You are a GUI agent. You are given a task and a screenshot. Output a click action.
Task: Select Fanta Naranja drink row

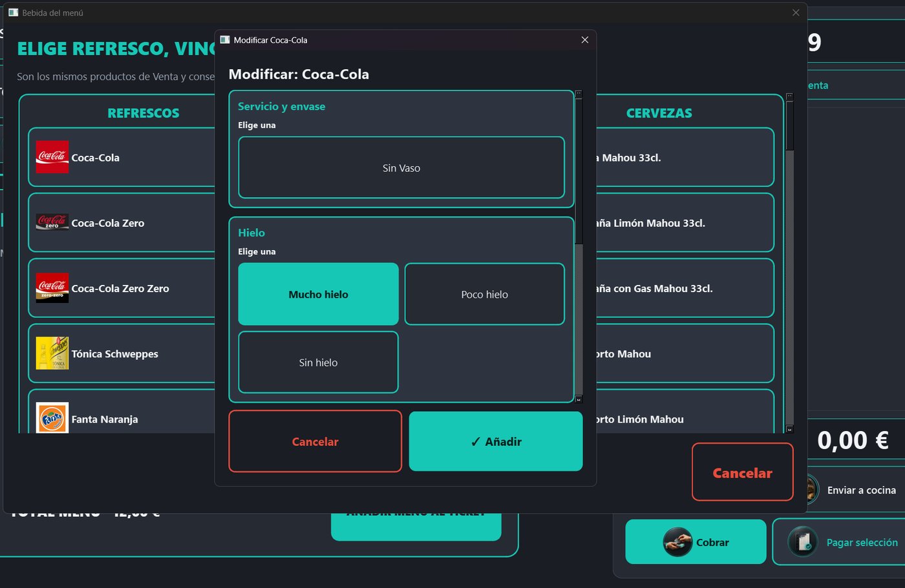[122, 412]
